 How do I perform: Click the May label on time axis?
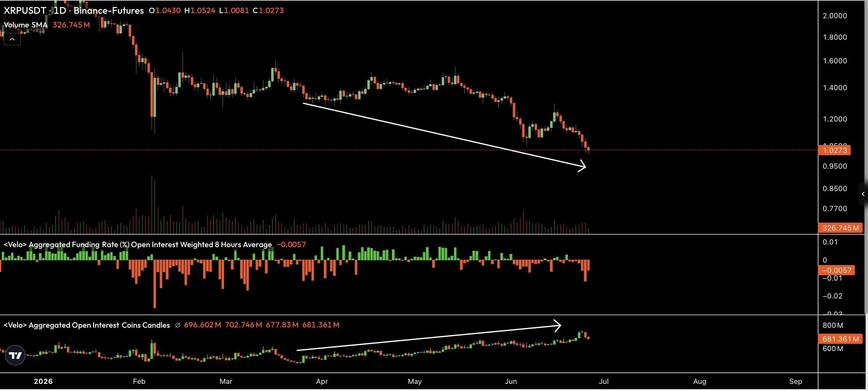pyautogui.click(x=415, y=381)
